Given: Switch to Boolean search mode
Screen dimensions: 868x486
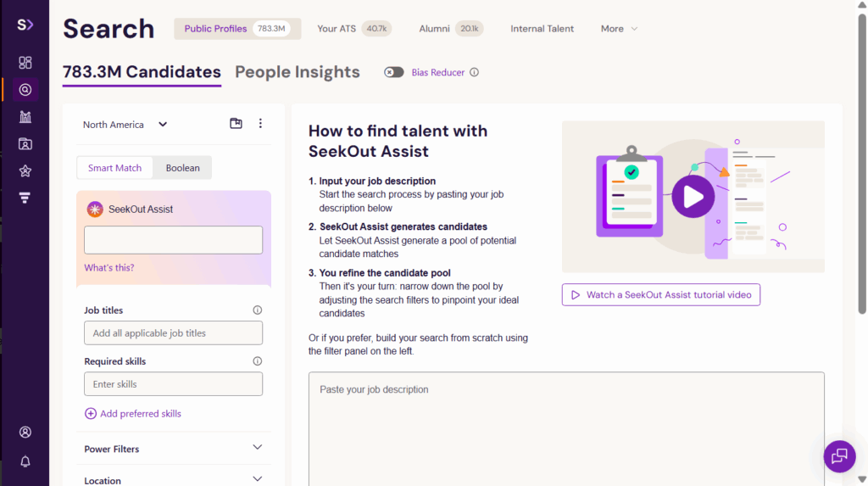Looking at the screenshot, I should click(182, 168).
